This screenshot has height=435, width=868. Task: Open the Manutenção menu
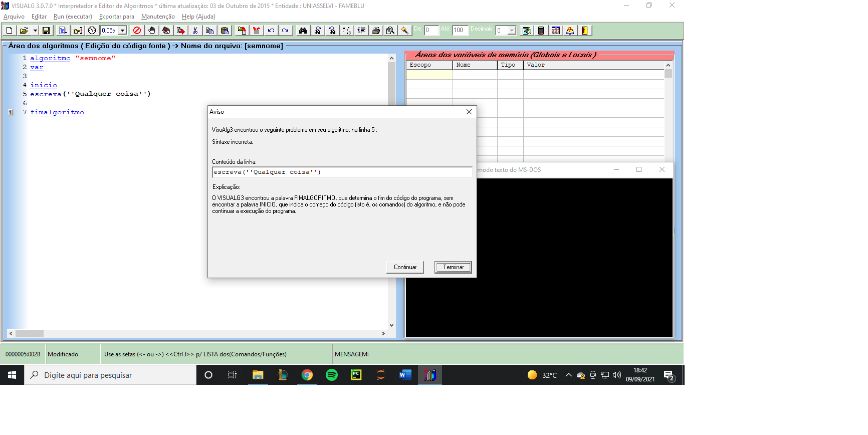click(x=158, y=17)
